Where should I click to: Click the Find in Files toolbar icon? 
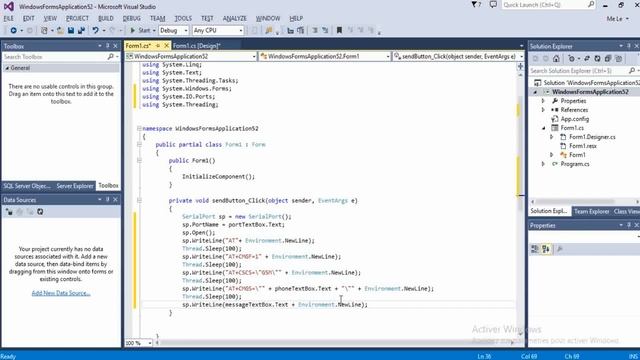pyautogui.click(x=269, y=31)
